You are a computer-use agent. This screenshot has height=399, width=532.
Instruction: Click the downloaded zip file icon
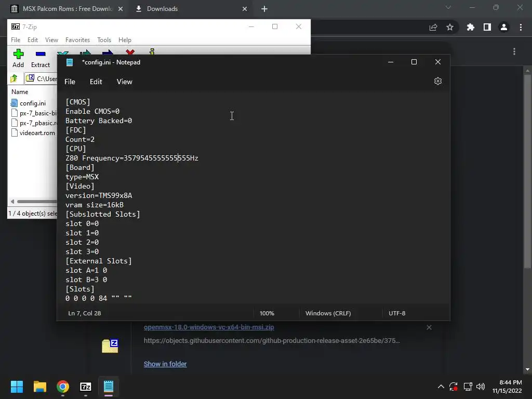tap(110, 345)
